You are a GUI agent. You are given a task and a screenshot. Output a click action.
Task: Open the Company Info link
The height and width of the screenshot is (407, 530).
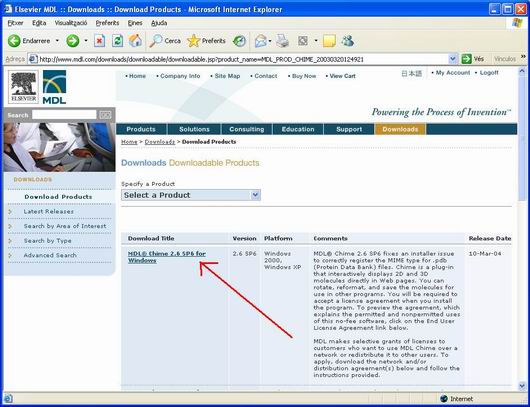180,76
